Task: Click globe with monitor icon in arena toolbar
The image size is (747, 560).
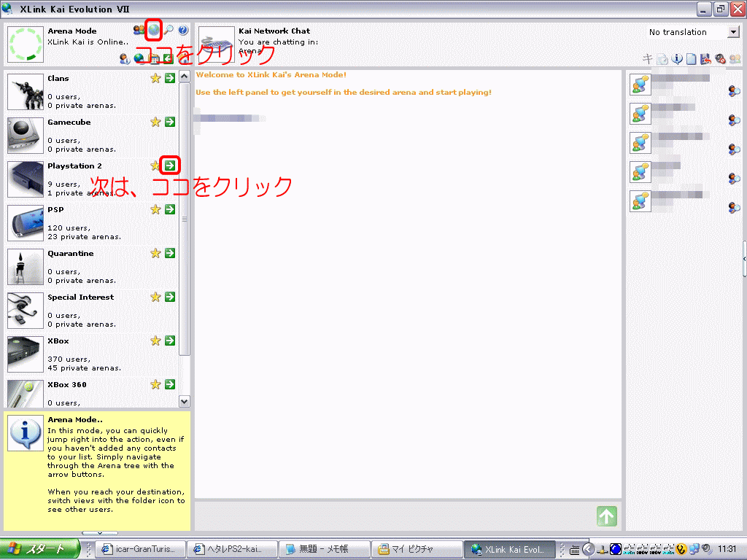Action: click(x=139, y=58)
